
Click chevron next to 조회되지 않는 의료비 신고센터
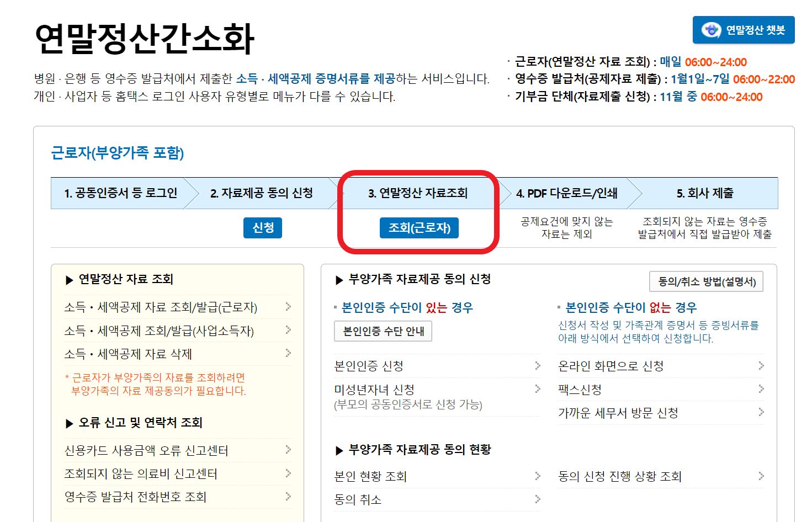click(x=288, y=473)
